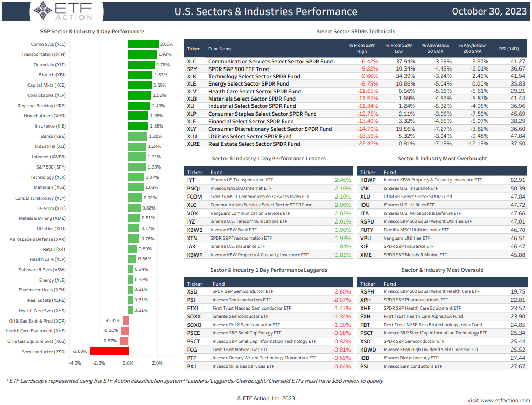Click Technology Select Sector SPDR Fund

click(x=254, y=76)
